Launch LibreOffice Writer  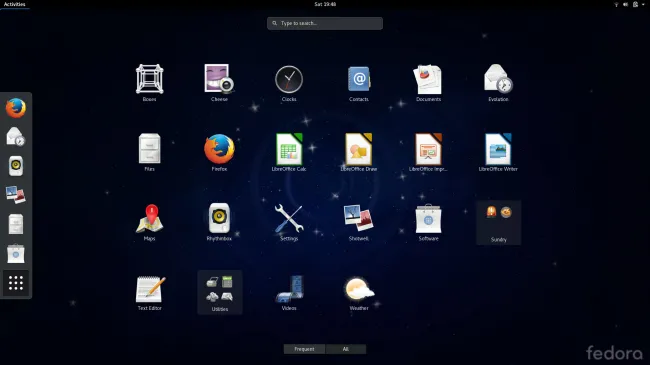[498, 152]
